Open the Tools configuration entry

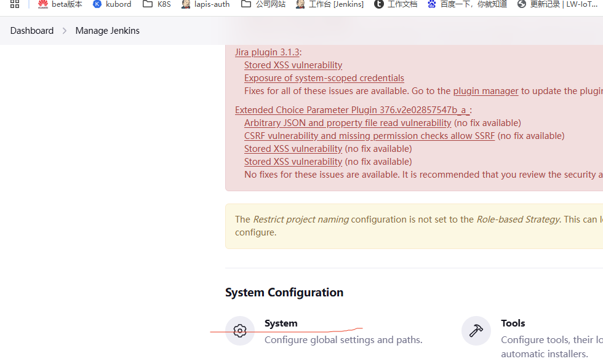click(x=532, y=338)
